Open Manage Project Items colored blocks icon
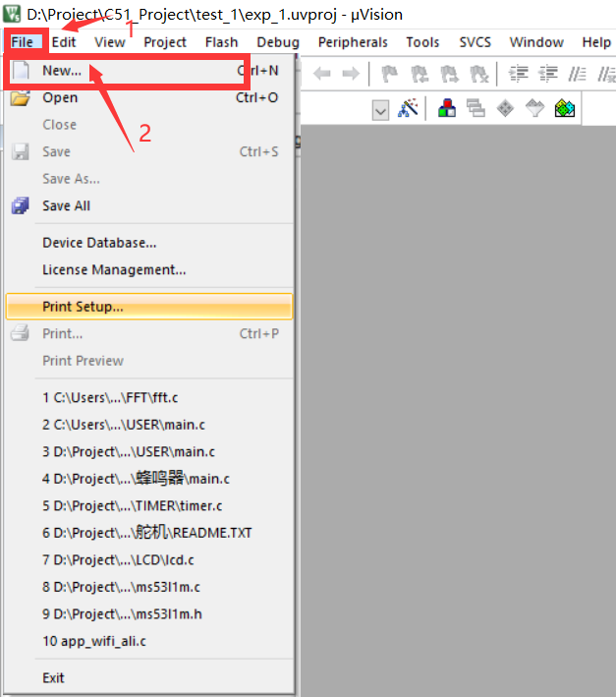Viewport: 616px width, 697px height. 447,108
